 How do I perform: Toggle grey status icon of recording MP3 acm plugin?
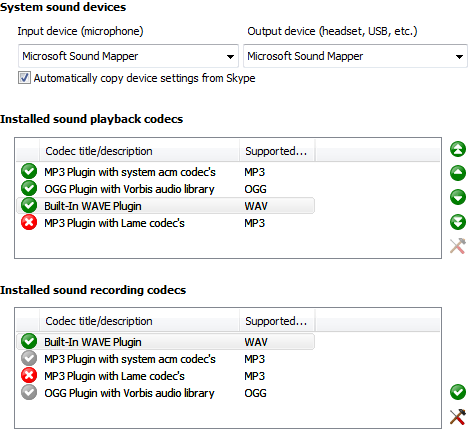(29, 359)
